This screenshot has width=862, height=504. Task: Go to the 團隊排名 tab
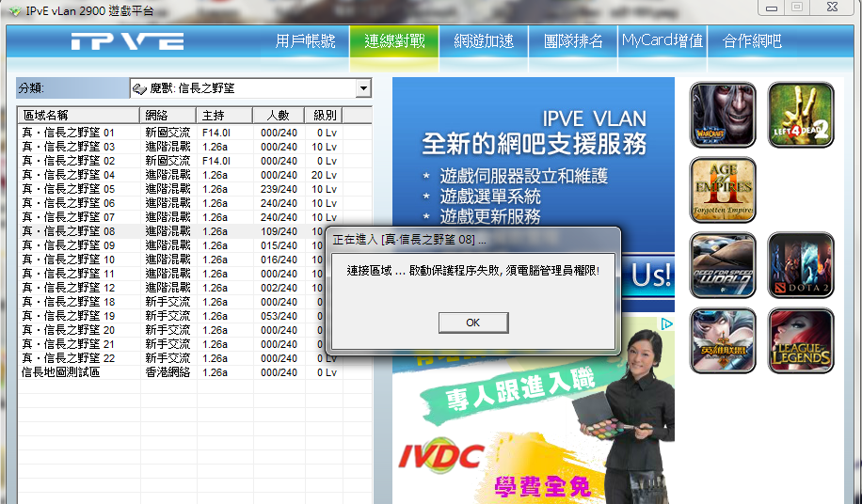(573, 41)
